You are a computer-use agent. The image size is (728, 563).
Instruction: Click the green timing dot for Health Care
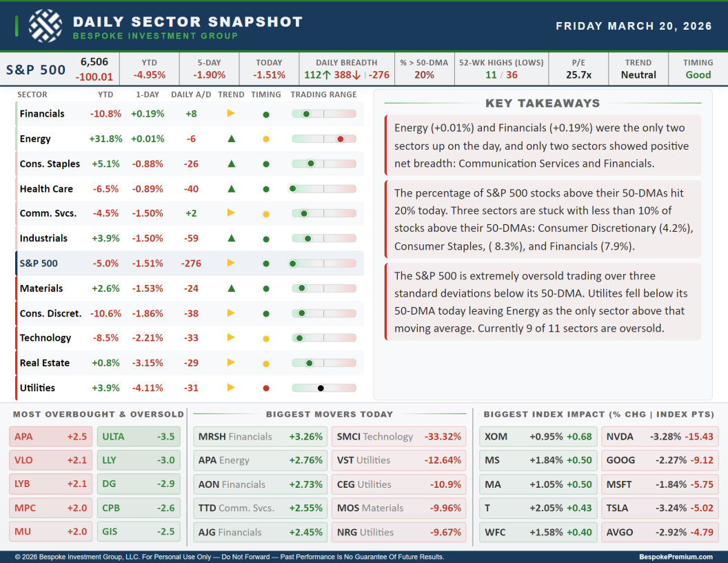click(x=266, y=189)
